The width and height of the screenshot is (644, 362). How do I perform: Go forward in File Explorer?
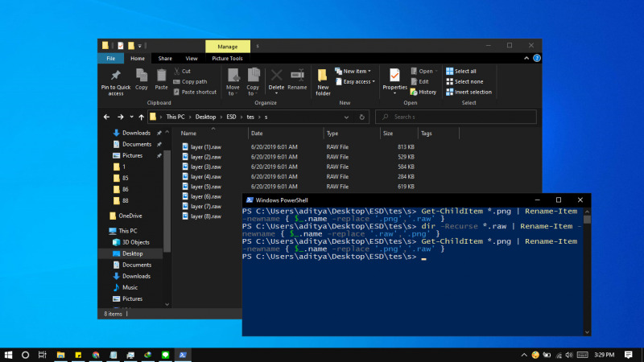[x=120, y=117]
